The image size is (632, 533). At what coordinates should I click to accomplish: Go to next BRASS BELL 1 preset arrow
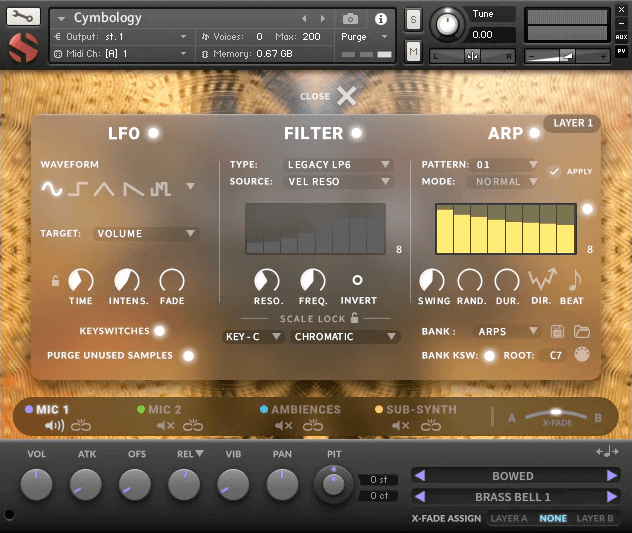coord(611,496)
